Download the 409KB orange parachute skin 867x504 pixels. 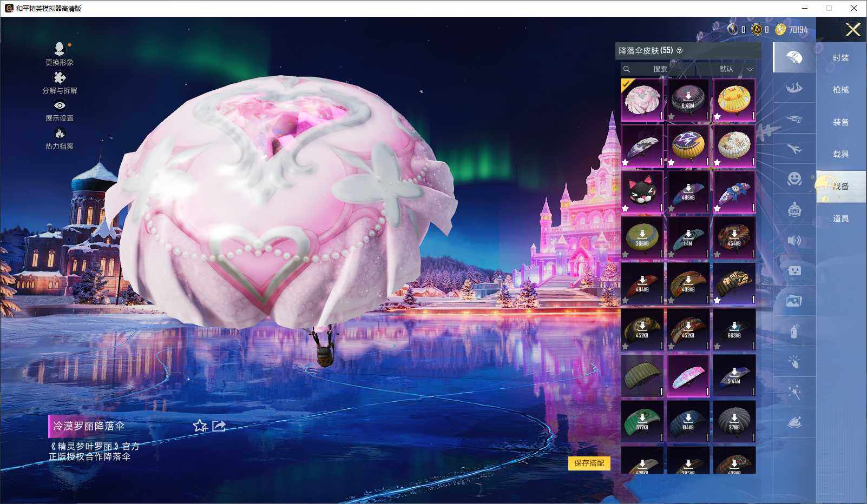point(688,284)
